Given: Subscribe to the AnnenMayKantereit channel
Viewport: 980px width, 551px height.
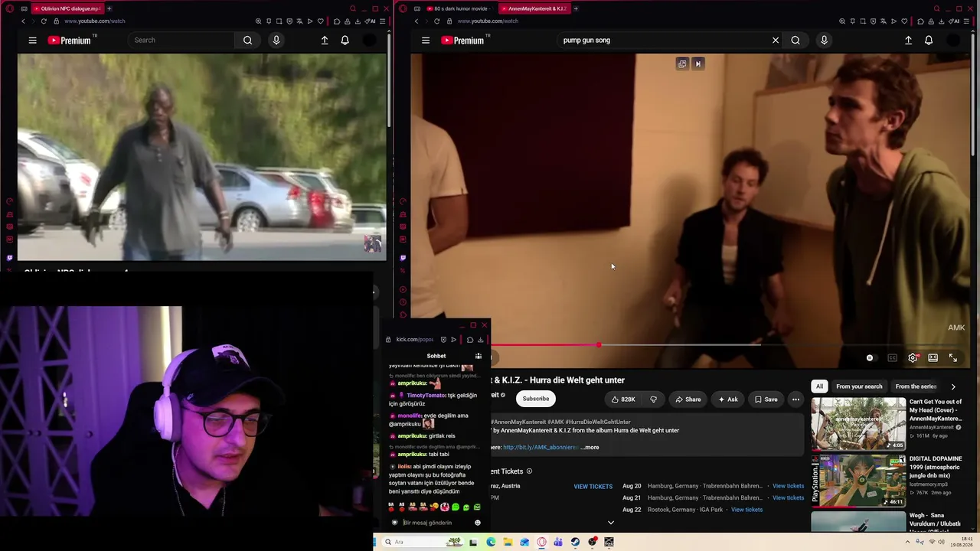Looking at the screenshot, I should (x=535, y=399).
